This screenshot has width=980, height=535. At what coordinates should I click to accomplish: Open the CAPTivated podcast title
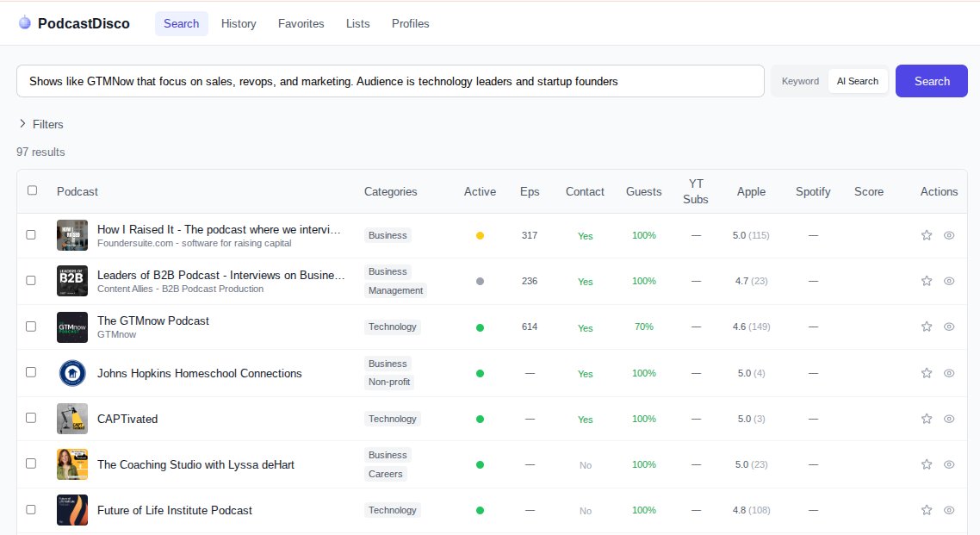pos(127,419)
